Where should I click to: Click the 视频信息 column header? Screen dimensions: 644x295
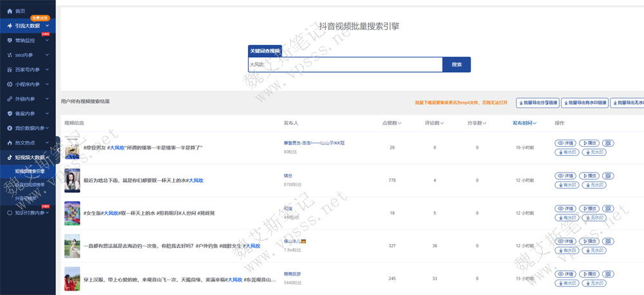tap(74, 123)
